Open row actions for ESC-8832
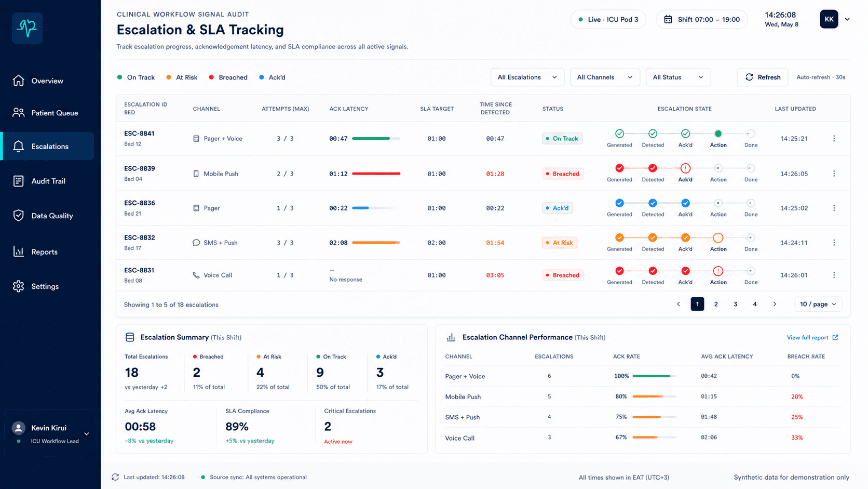Viewport: 868px width, 489px height. pos(834,243)
